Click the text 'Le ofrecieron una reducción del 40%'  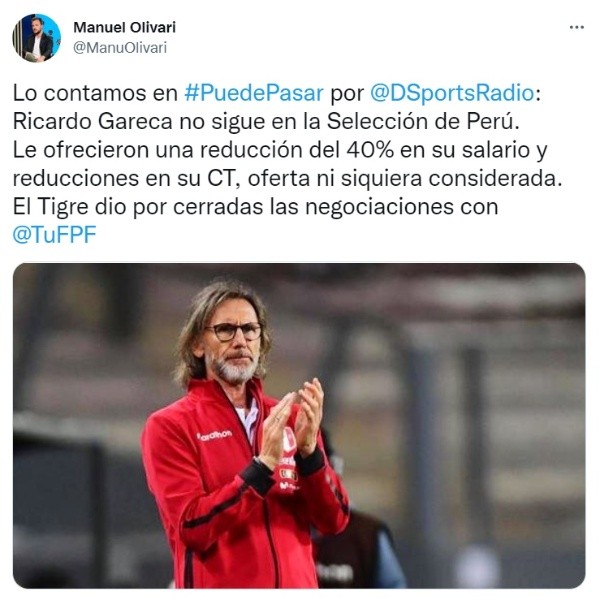point(203,150)
